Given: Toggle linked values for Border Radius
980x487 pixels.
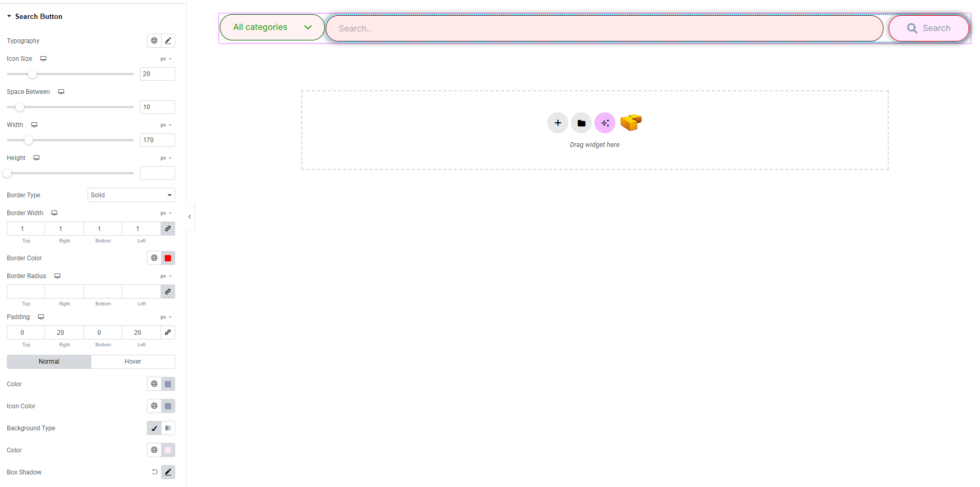Looking at the screenshot, I should click(x=168, y=292).
